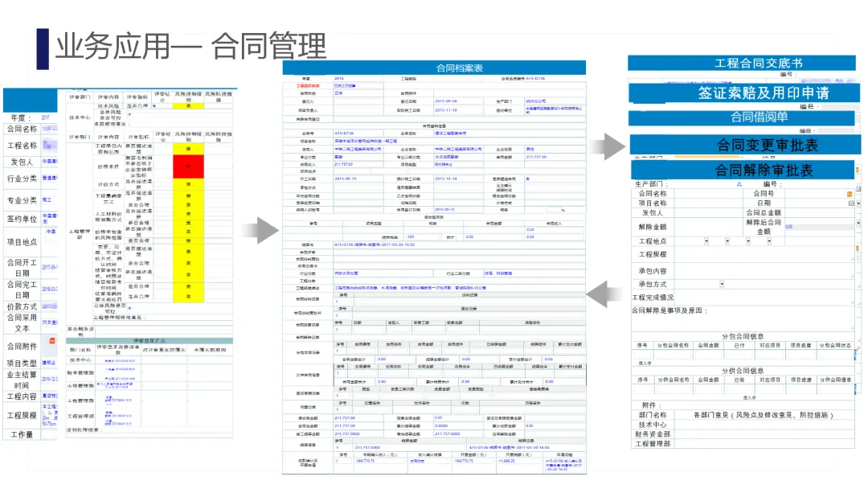
Task: Click the 合同名称 input in 合同解除审批表
Action: click(707, 194)
